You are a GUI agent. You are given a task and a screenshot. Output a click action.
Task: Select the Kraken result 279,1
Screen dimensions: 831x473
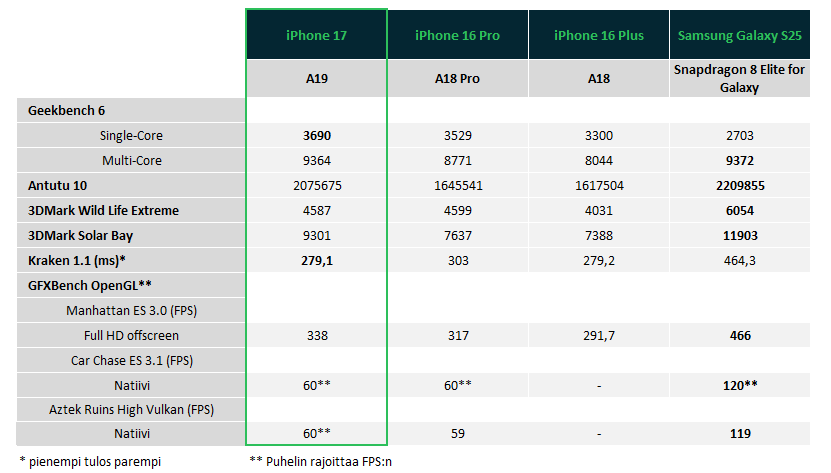click(x=317, y=260)
